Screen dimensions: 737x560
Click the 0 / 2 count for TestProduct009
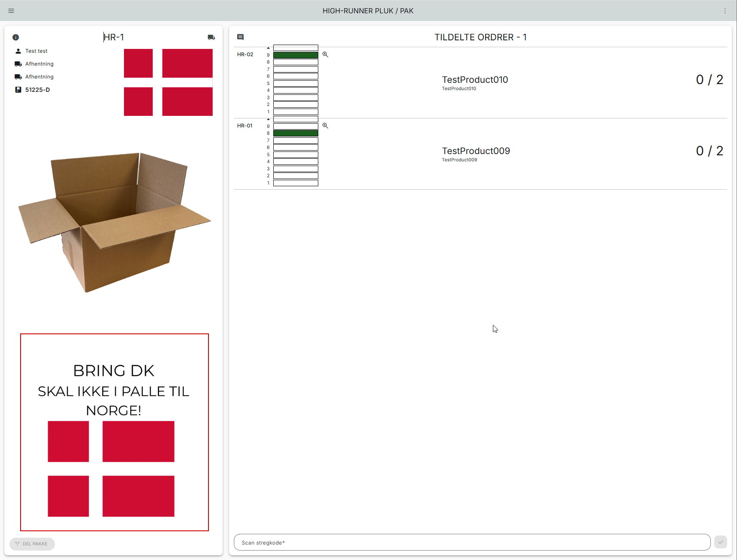coord(710,151)
